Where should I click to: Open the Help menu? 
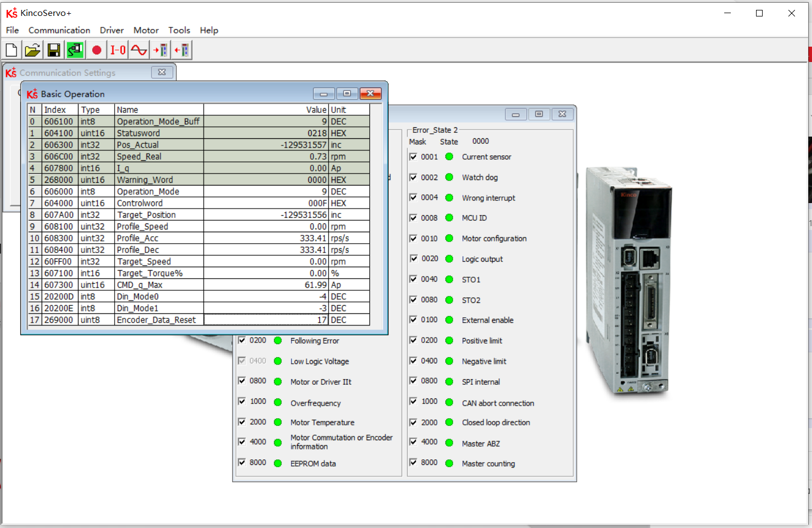[x=209, y=30]
